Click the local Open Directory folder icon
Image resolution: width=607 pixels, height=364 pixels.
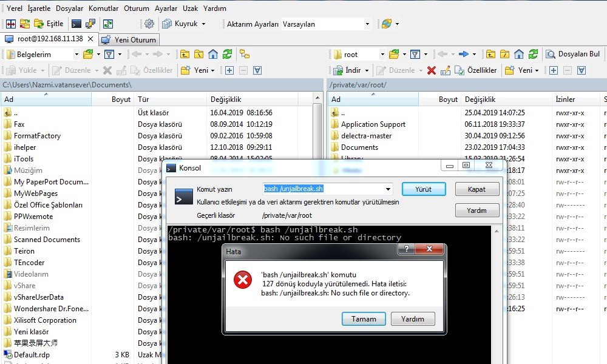point(88,55)
